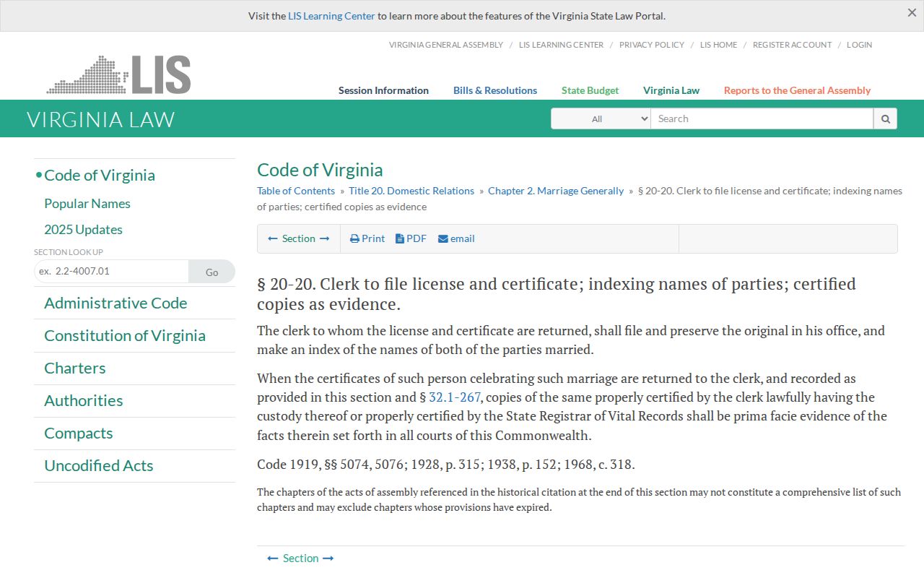Open Charters in sidebar
924x578 pixels.
[x=75, y=368]
